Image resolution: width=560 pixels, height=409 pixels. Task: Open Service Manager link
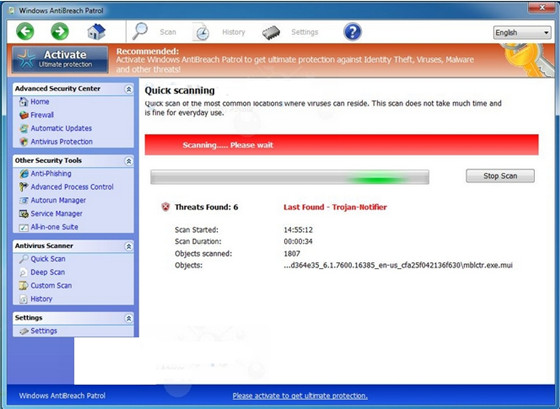tap(56, 214)
